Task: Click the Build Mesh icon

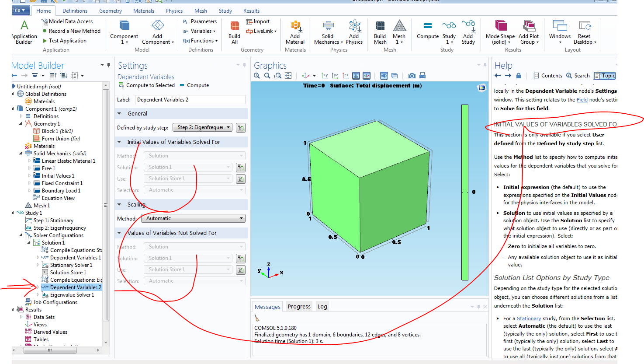Action: click(380, 32)
